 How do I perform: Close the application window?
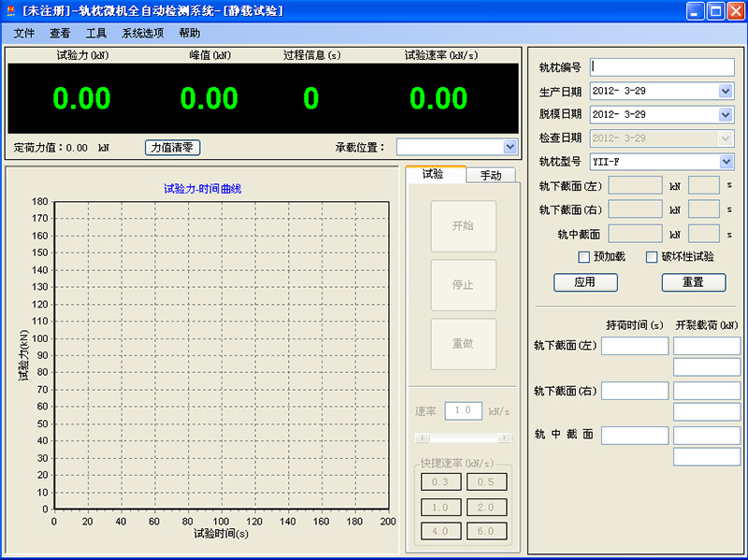[x=736, y=10]
